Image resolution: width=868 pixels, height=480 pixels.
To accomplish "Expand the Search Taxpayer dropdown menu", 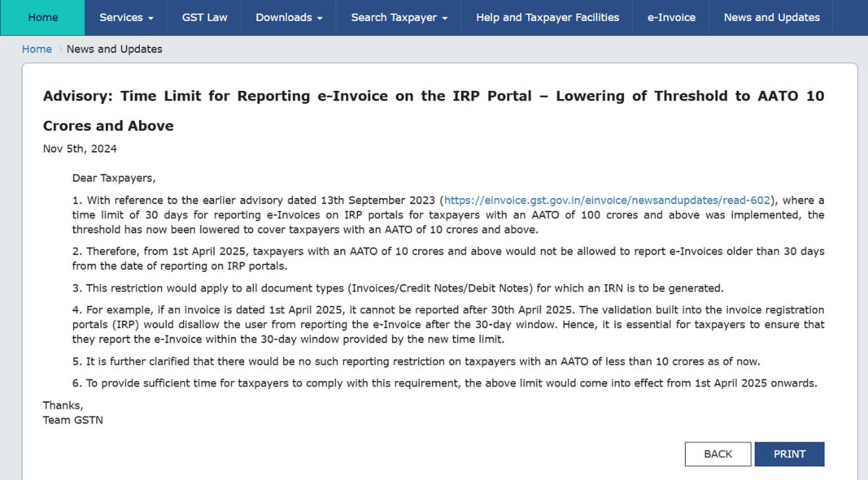I will click(399, 17).
